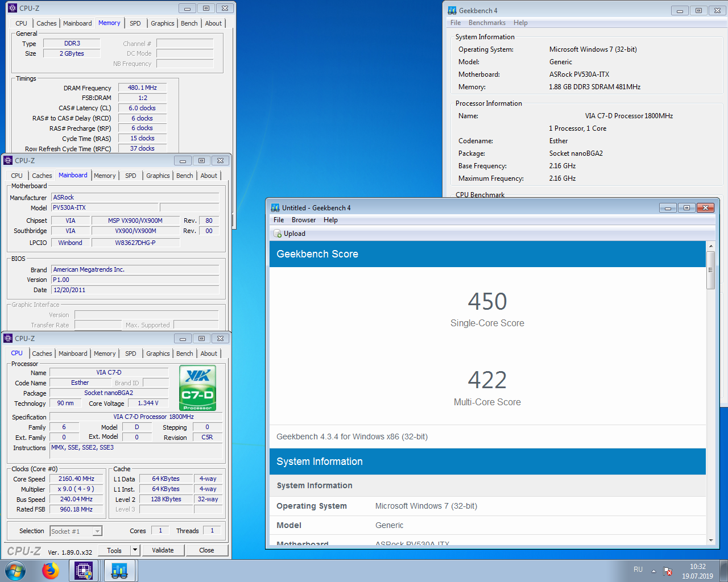The image size is (728, 582).
Task: Click the Core Voltage value 1.344 V
Action: (x=148, y=403)
